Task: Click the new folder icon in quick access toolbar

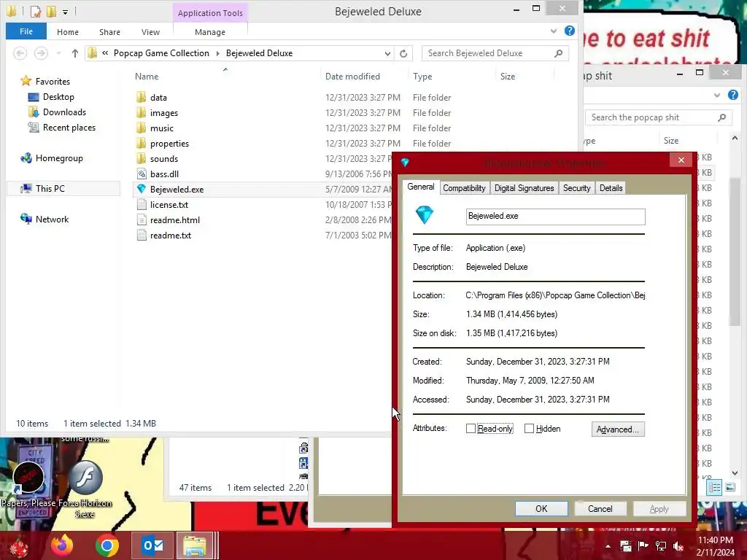Action: [x=52, y=11]
